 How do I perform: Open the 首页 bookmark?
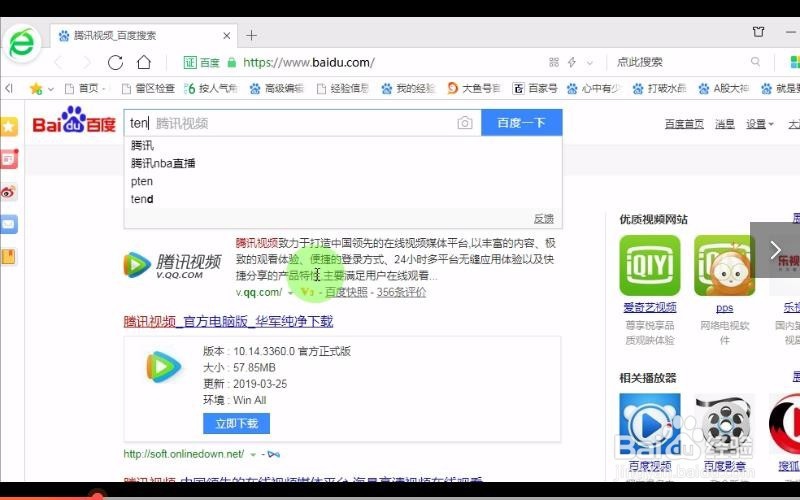(x=85, y=89)
